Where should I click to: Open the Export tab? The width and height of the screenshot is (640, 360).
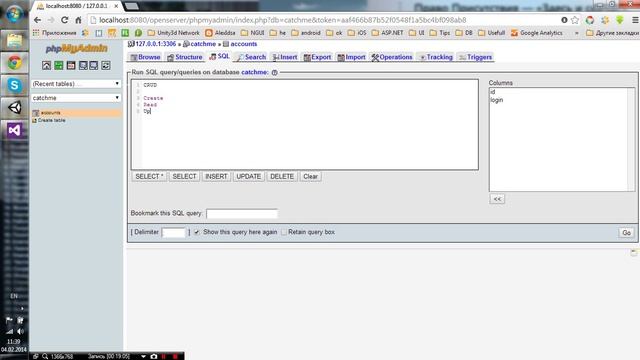click(317, 57)
